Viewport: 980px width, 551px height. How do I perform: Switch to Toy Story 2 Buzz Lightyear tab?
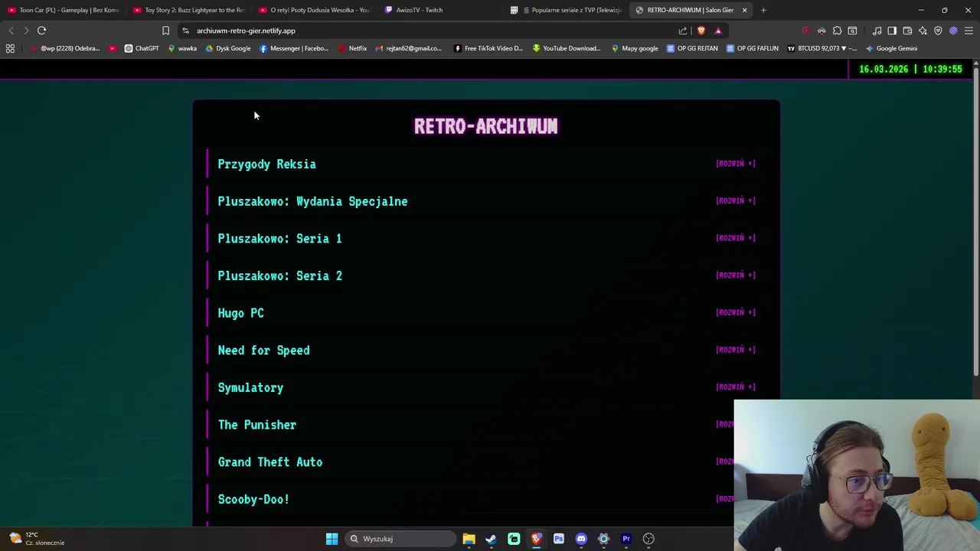click(189, 10)
